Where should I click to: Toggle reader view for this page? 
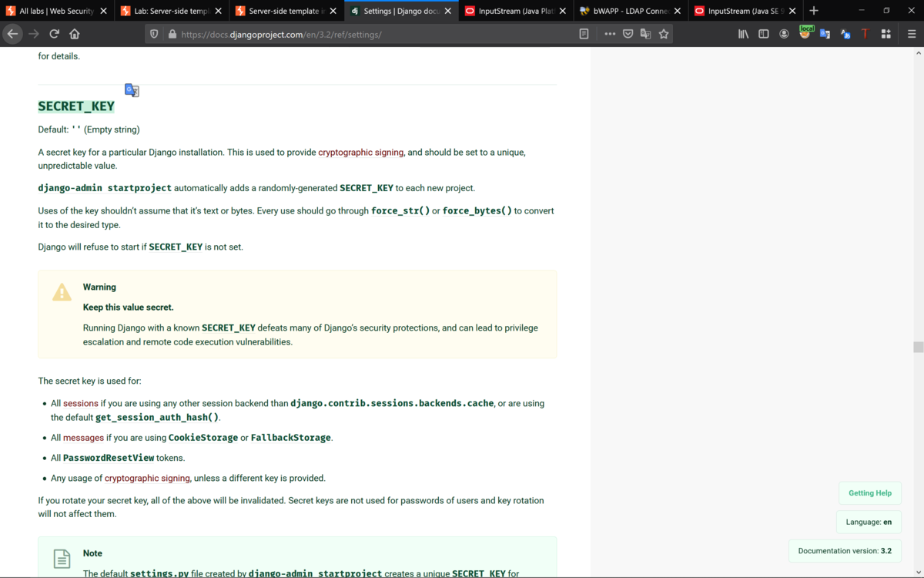coord(584,34)
